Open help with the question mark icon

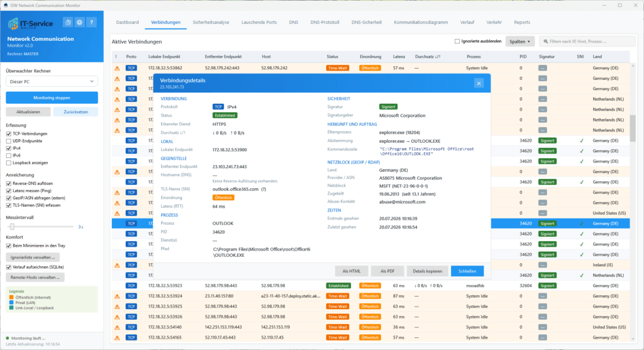pyautogui.click(x=92, y=23)
